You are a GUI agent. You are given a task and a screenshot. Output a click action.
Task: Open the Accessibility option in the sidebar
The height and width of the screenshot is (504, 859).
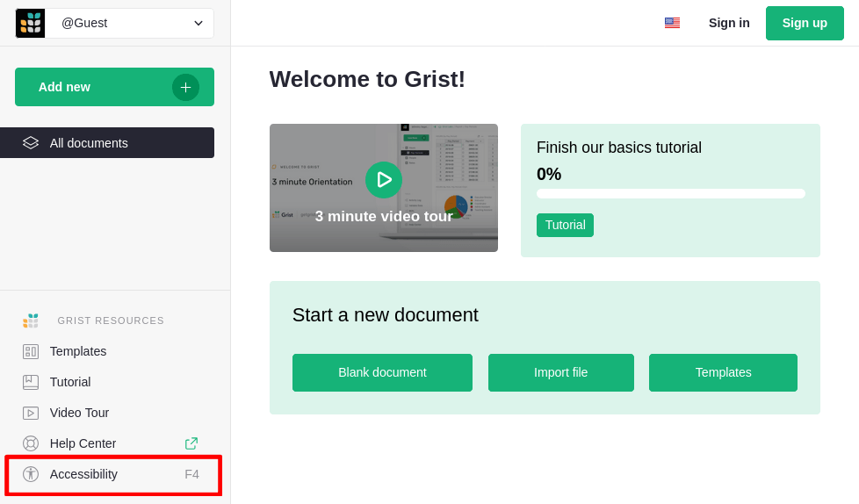point(113,474)
